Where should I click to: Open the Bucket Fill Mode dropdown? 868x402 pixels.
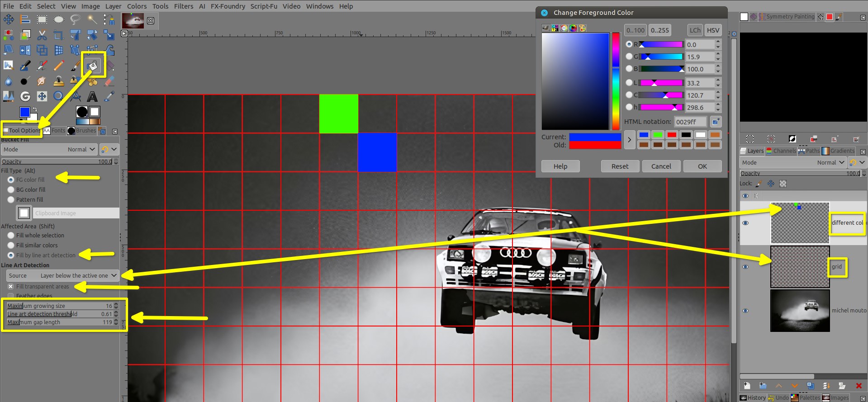pyautogui.click(x=49, y=149)
